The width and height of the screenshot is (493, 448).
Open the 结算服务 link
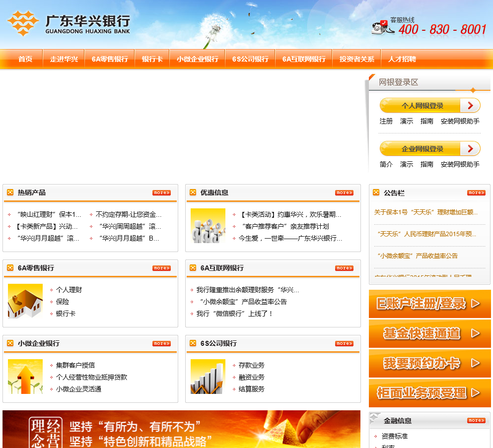click(x=252, y=389)
